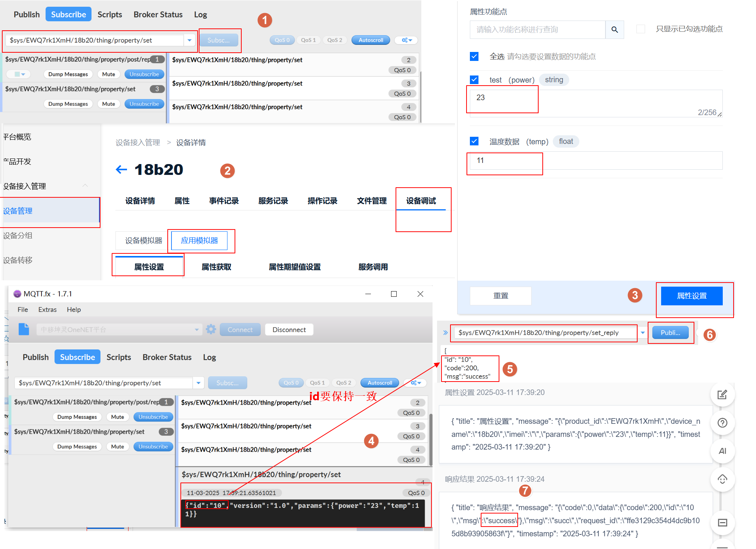756x549 pixels.
Task: Open the message settings gears in MQTT.fx window
Action: click(x=416, y=383)
